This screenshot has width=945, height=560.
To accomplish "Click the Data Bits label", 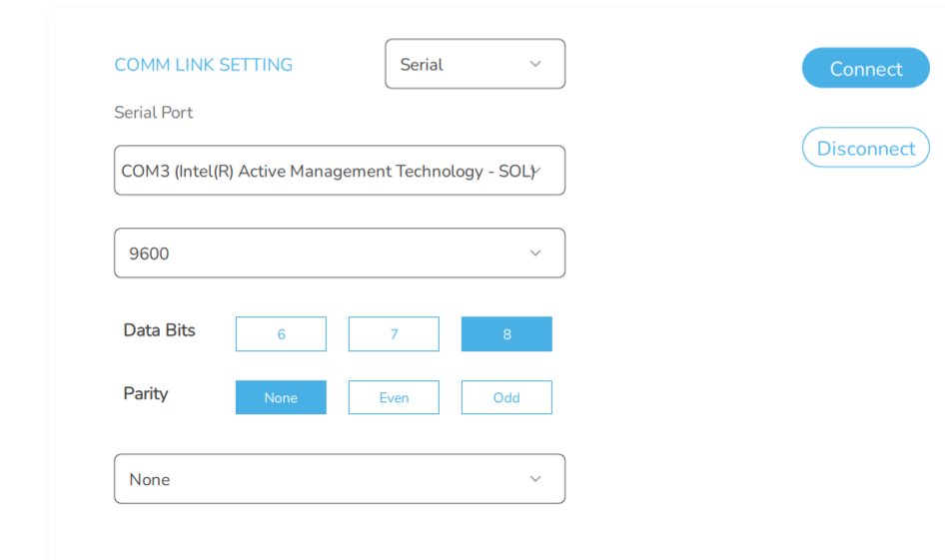I will point(160,330).
